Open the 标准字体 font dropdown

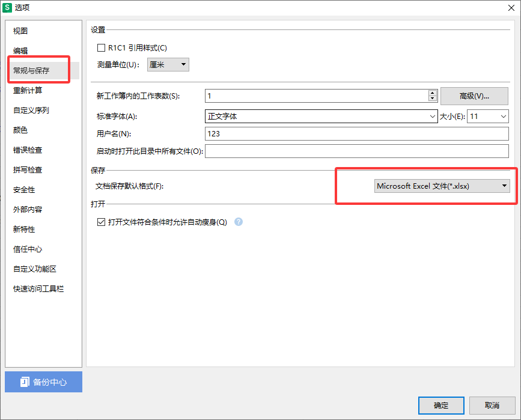click(x=321, y=117)
